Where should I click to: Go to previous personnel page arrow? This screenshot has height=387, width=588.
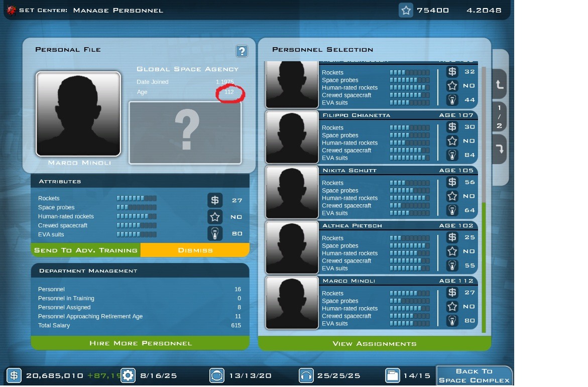[x=500, y=84]
